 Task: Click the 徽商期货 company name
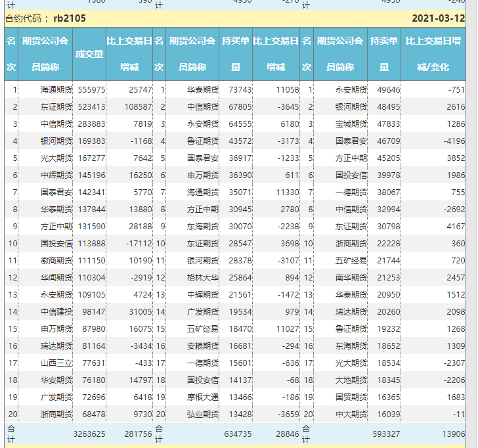pyautogui.click(x=56, y=260)
